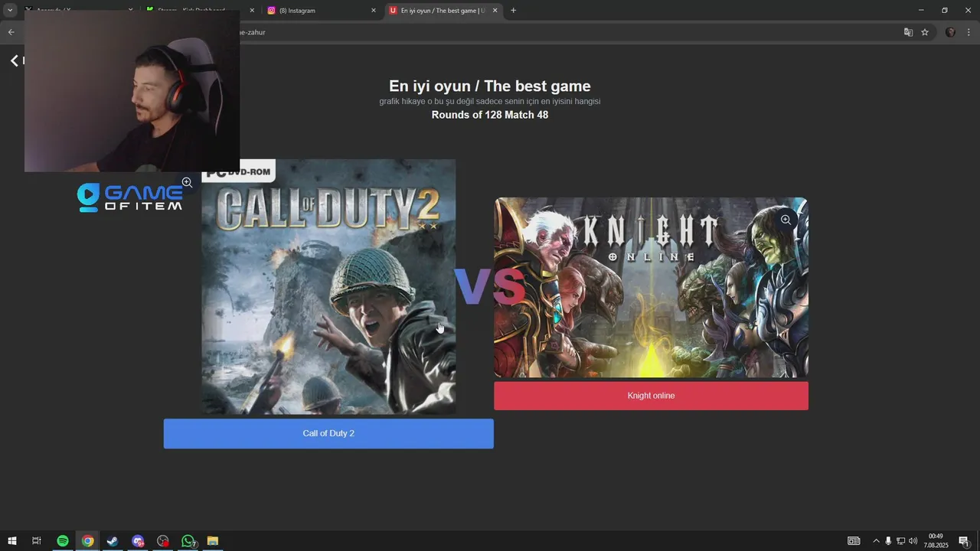Open Steam from the taskbar
Image resolution: width=980 pixels, height=551 pixels.
point(113,541)
